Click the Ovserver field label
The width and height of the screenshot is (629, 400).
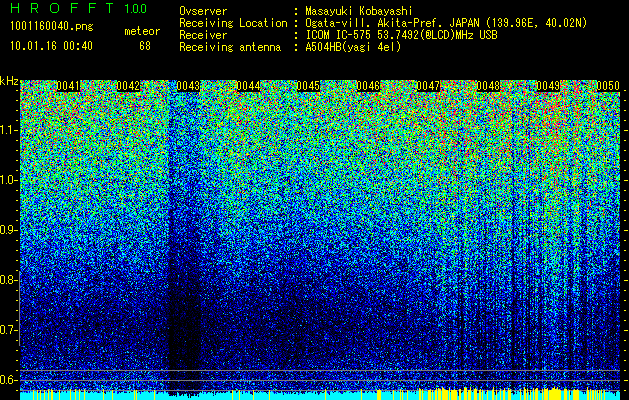(x=203, y=11)
